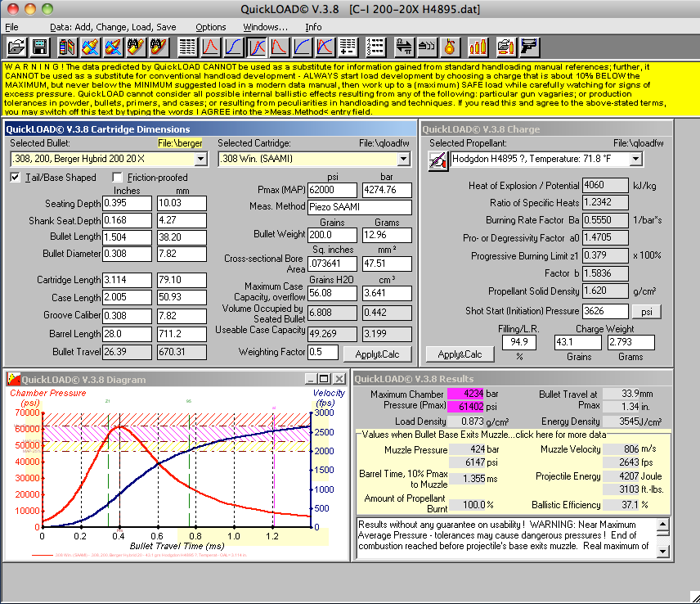Click the propellant picker icon beside Hodgdon H4895
This screenshot has height=604, width=700.
[x=438, y=160]
